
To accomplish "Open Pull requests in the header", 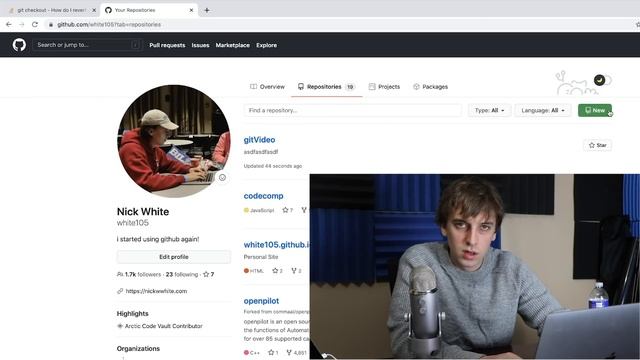I will (167, 45).
